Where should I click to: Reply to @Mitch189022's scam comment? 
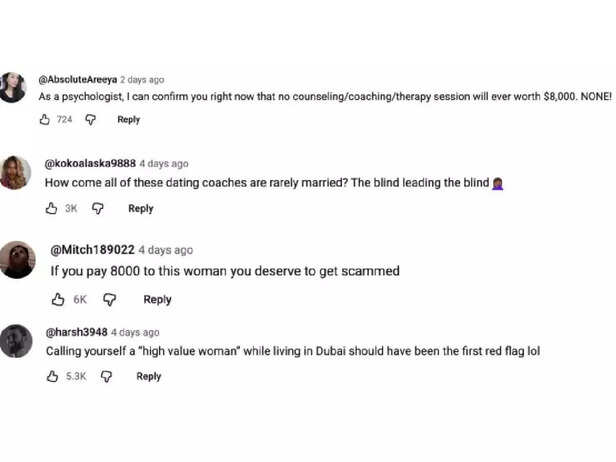pyautogui.click(x=157, y=299)
